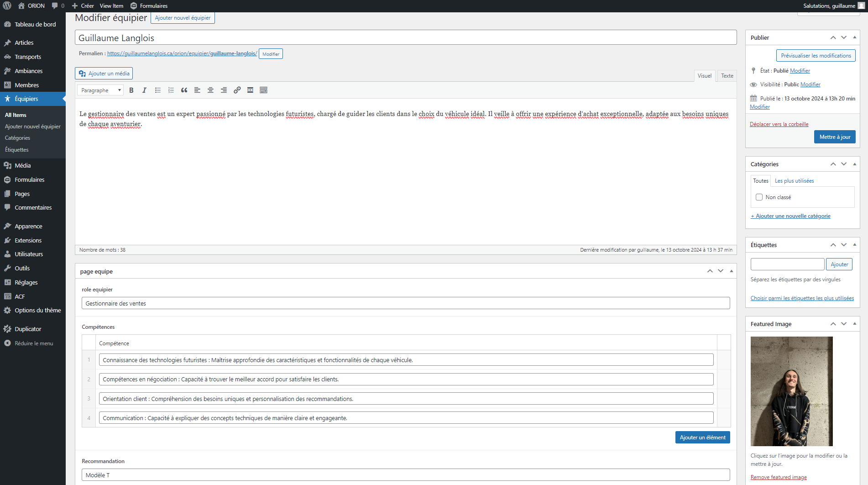Image resolution: width=868 pixels, height=485 pixels.
Task: Open the Paragraphe format dropdown
Action: point(100,90)
